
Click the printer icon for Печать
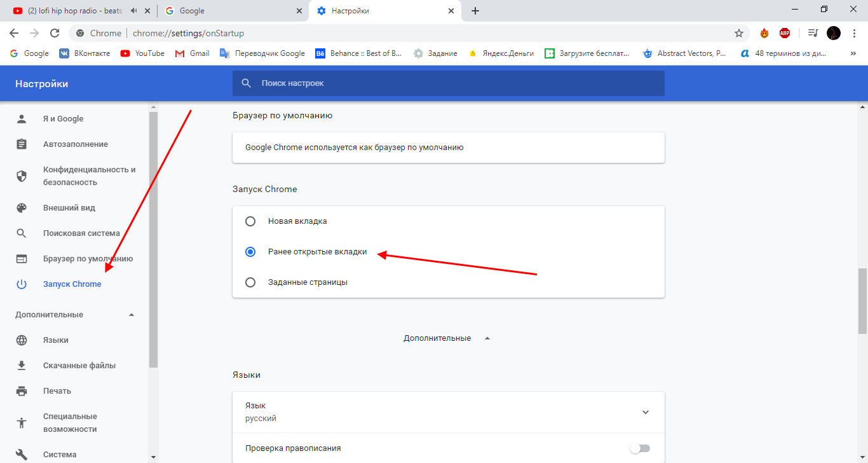tap(22, 391)
